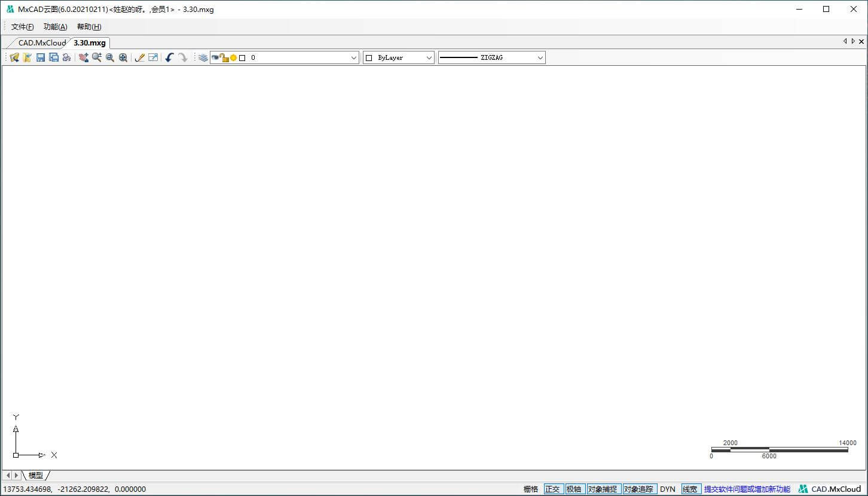Image resolution: width=868 pixels, height=496 pixels.
Task: Click the zoom extents magnifier icon
Action: [123, 57]
